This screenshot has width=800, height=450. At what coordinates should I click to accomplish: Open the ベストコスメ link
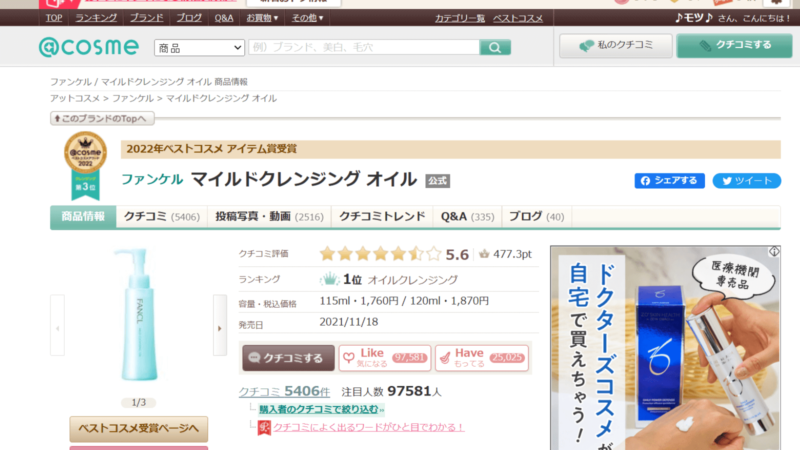point(517,18)
